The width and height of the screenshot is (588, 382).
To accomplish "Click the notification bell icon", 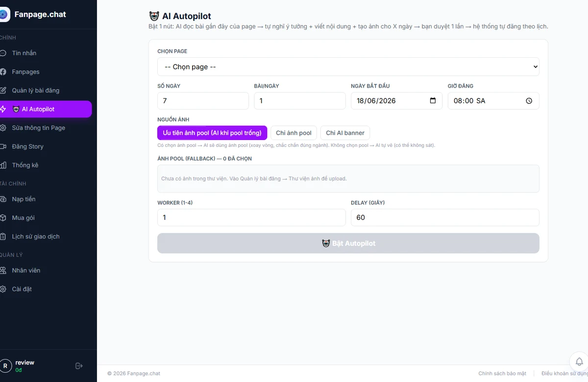I will 579,361.
